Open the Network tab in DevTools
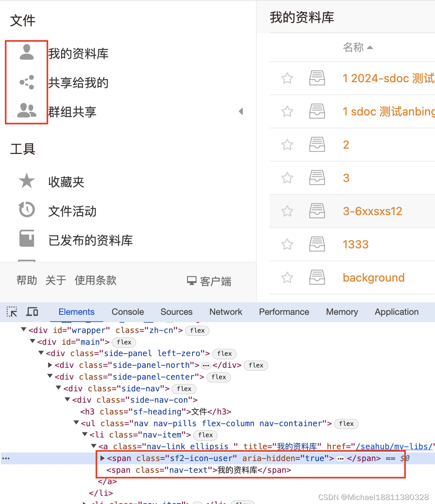This screenshot has width=435, height=504. (x=226, y=312)
